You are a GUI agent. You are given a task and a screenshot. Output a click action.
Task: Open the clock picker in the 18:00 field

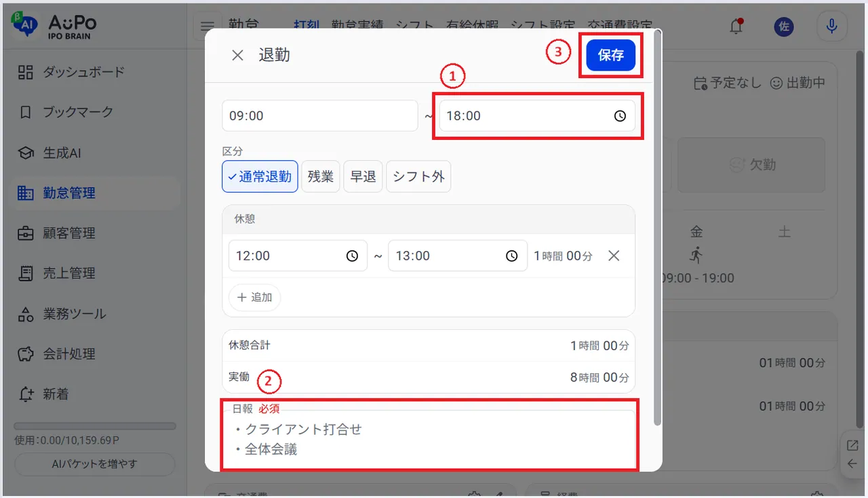click(x=620, y=116)
